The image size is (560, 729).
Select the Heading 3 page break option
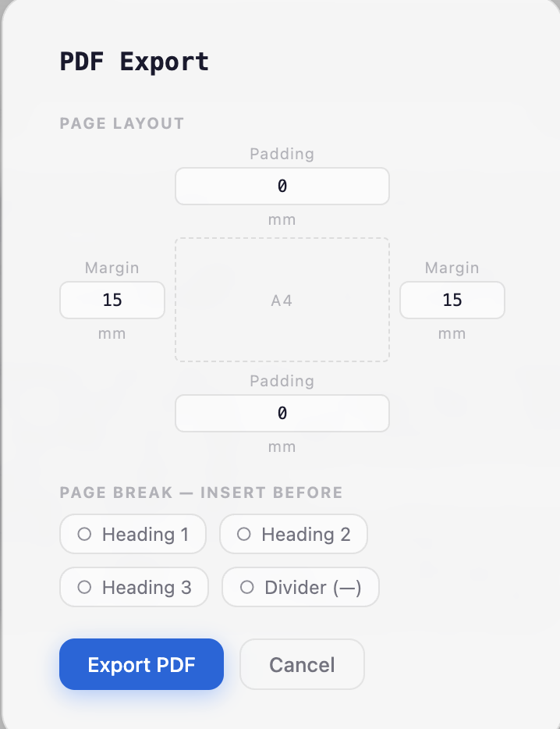point(133,587)
